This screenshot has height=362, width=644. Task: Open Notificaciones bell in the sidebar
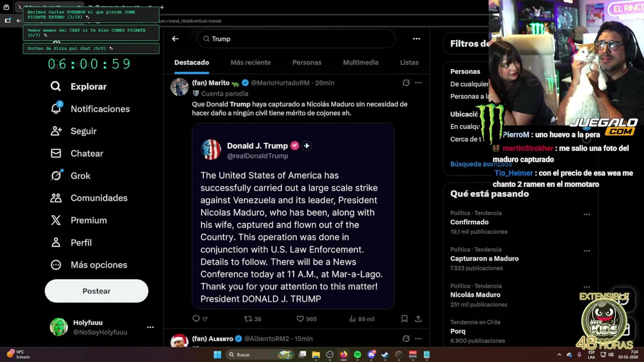(90, 109)
